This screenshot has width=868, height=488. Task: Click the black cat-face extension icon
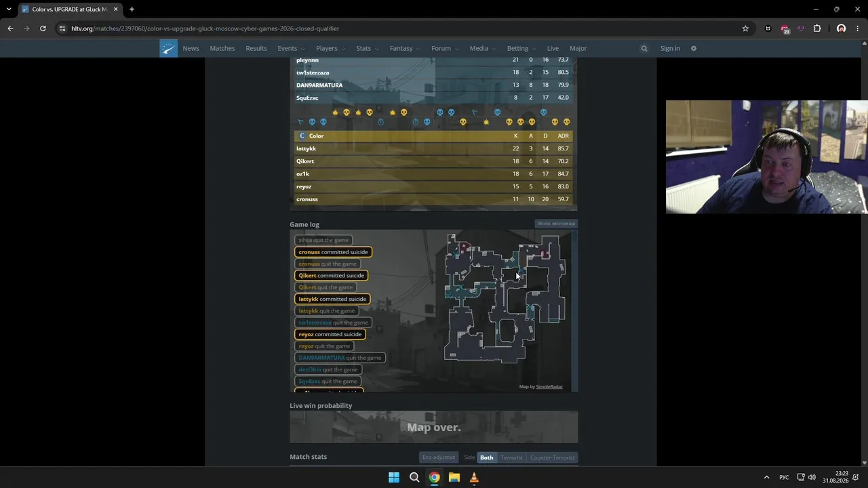coord(768,28)
